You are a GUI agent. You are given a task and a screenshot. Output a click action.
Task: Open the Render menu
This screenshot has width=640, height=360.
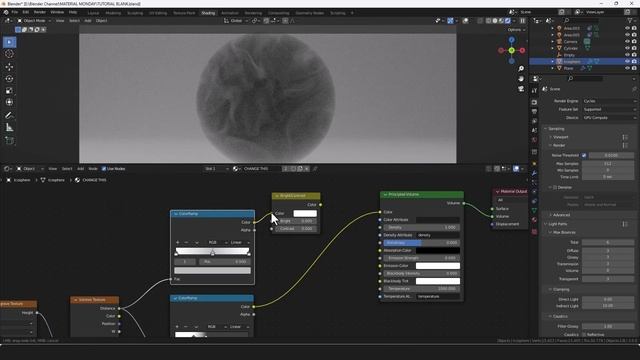(40, 12)
